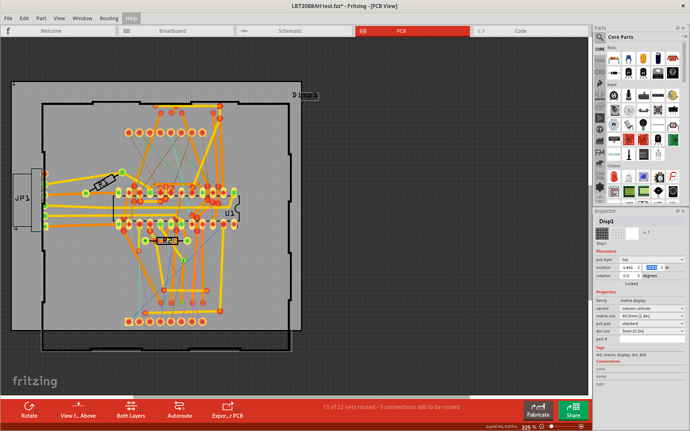The image size is (690, 431).
Task: Click View from Above button
Action: (78, 410)
